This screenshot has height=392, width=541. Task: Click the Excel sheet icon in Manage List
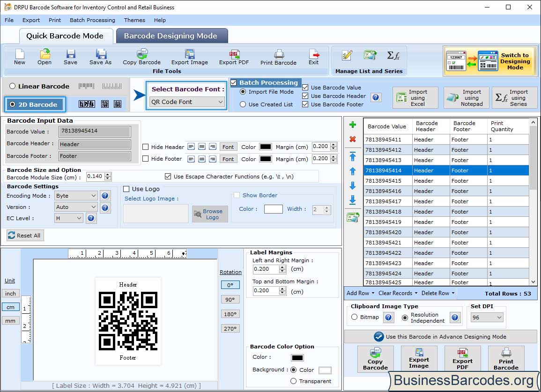point(371,55)
